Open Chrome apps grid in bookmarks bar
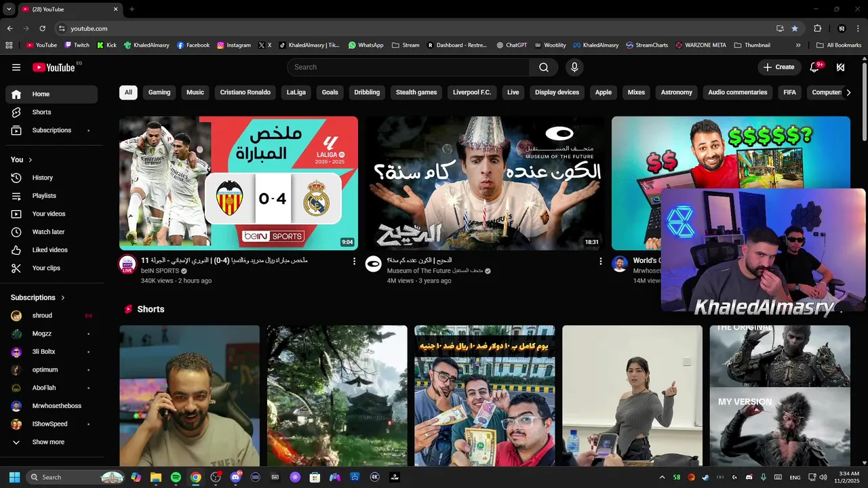868x488 pixels. (x=9, y=45)
